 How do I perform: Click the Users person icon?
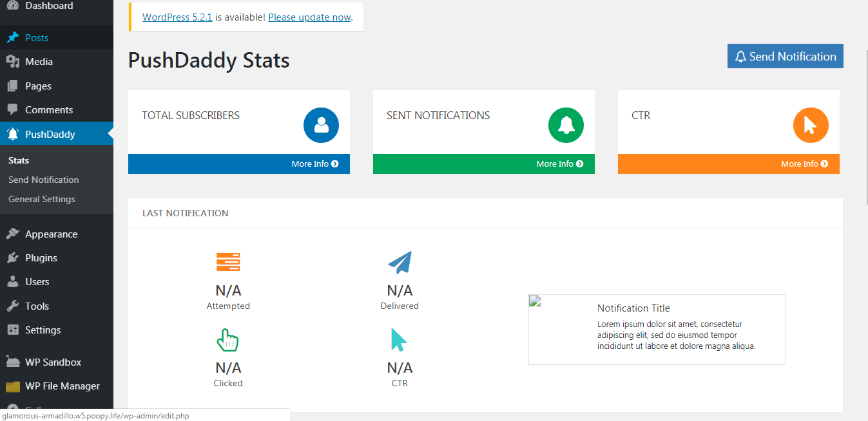[x=12, y=281]
